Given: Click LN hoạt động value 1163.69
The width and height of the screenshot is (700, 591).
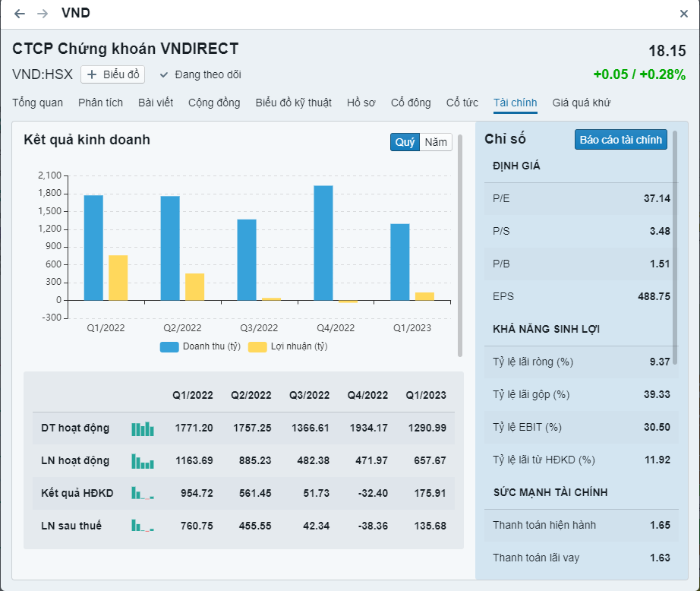Looking at the screenshot, I should 194,460.
